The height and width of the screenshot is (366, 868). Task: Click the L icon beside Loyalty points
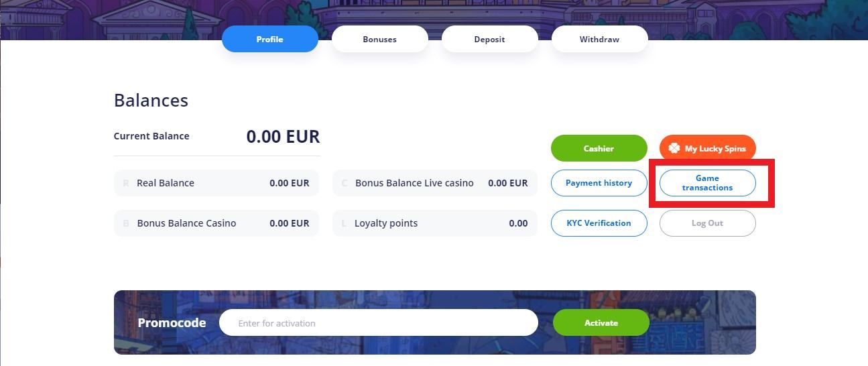pyautogui.click(x=344, y=223)
